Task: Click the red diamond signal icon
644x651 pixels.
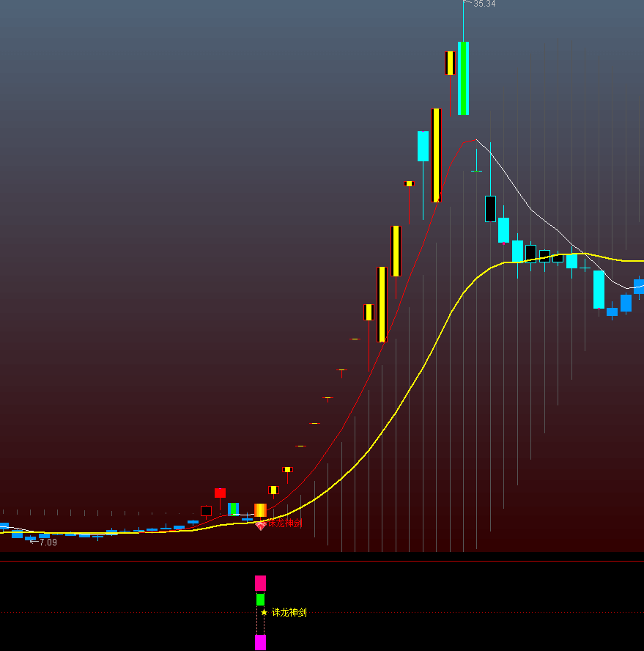Action: click(260, 525)
